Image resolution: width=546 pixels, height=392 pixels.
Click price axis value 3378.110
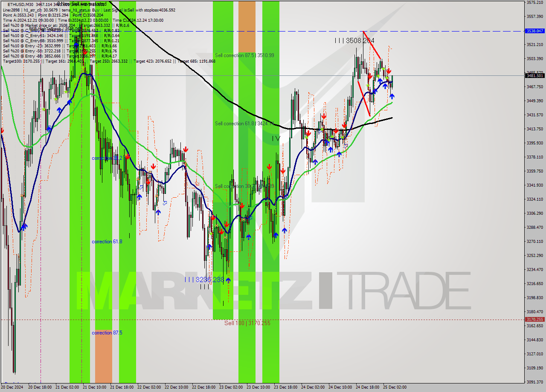[x=534, y=157]
